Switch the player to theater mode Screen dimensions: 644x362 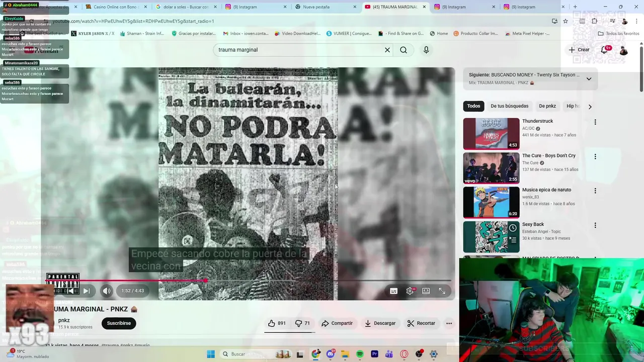tap(426, 291)
